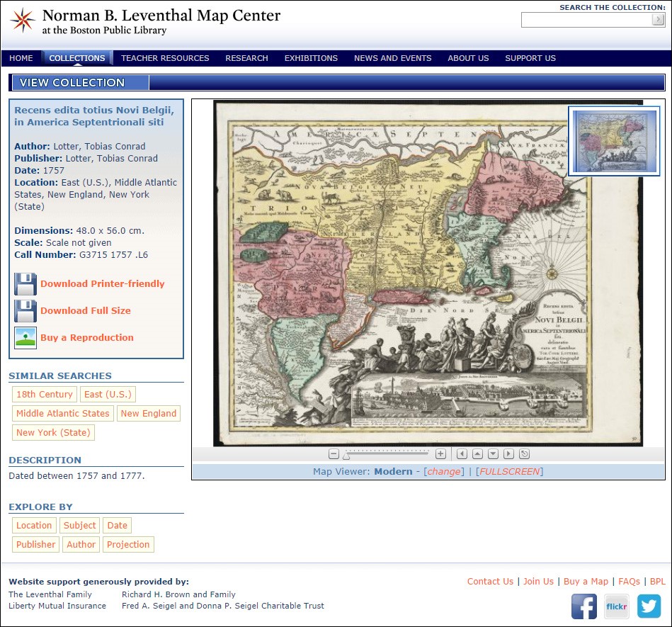Image resolution: width=672 pixels, height=627 pixels.
Task: Pan the map down with arrow button
Action: pos(493,454)
